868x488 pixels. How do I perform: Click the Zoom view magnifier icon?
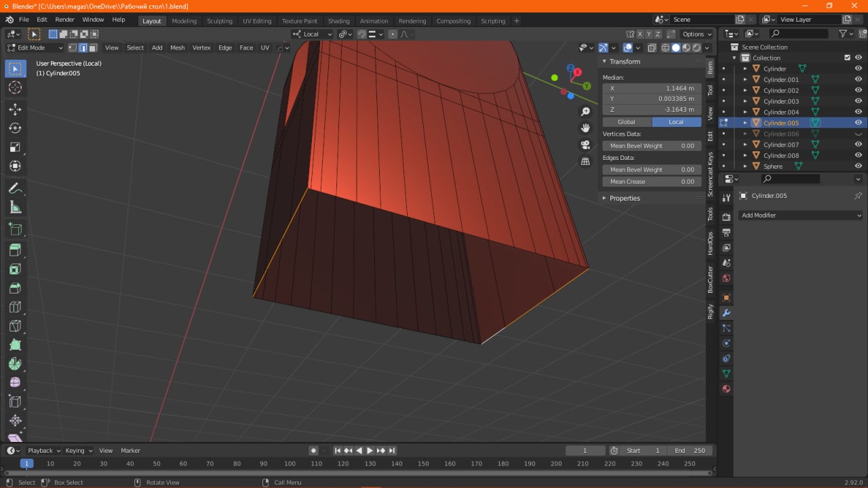[585, 112]
